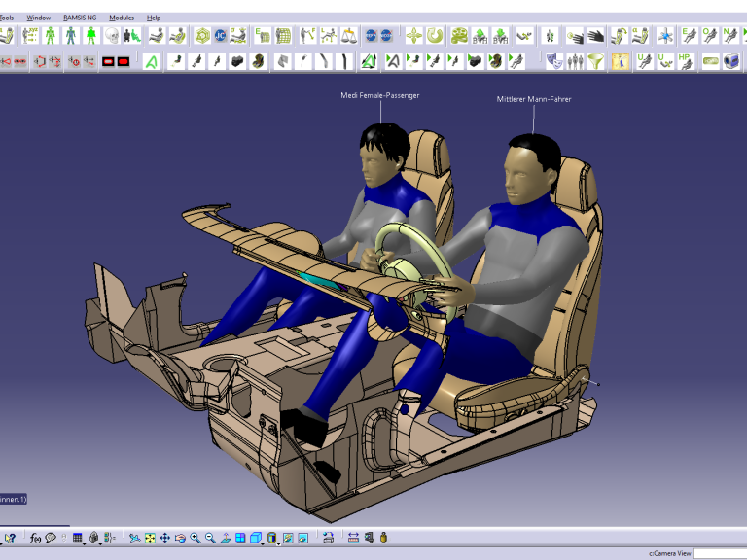Viewport: 747px width, 560px height.
Task: Click the skull skeleton icon
Action: [x=112, y=36]
